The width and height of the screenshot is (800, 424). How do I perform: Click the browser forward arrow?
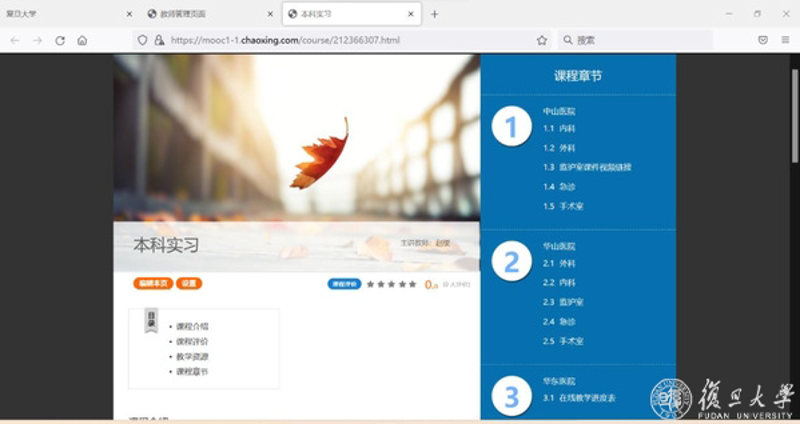coord(37,40)
